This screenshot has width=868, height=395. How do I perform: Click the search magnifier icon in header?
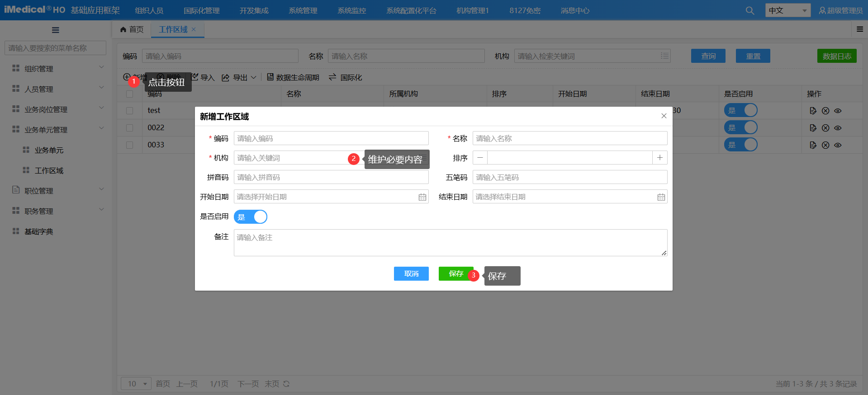point(749,10)
